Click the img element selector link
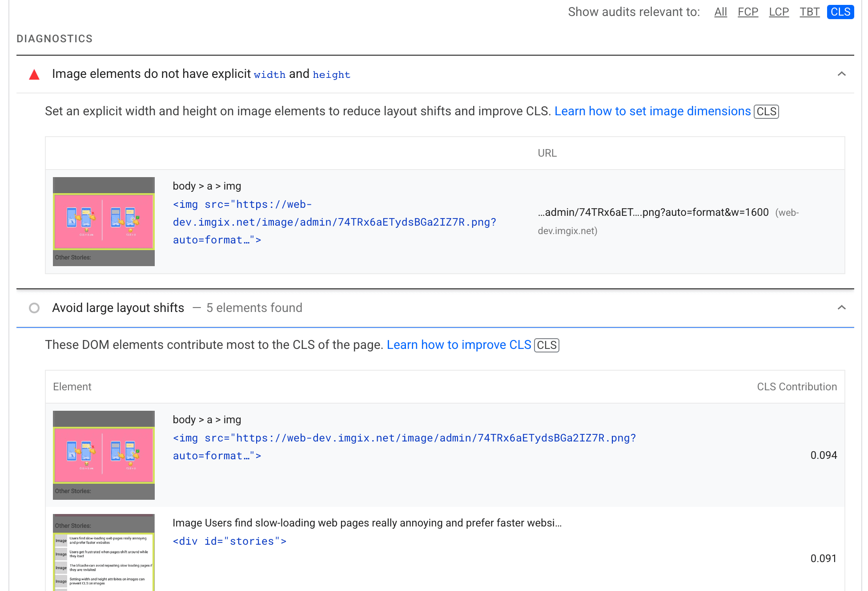The width and height of the screenshot is (868, 591). (335, 222)
